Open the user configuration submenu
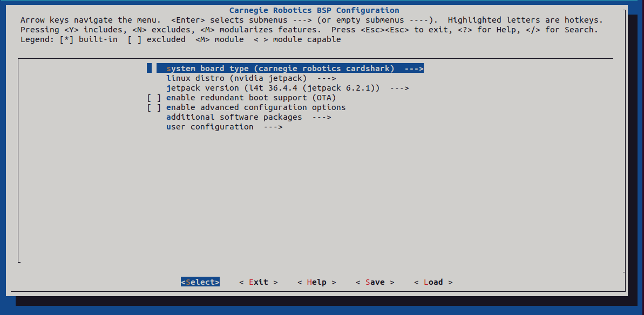The height and width of the screenshot is (315, 644). [224, 127]
